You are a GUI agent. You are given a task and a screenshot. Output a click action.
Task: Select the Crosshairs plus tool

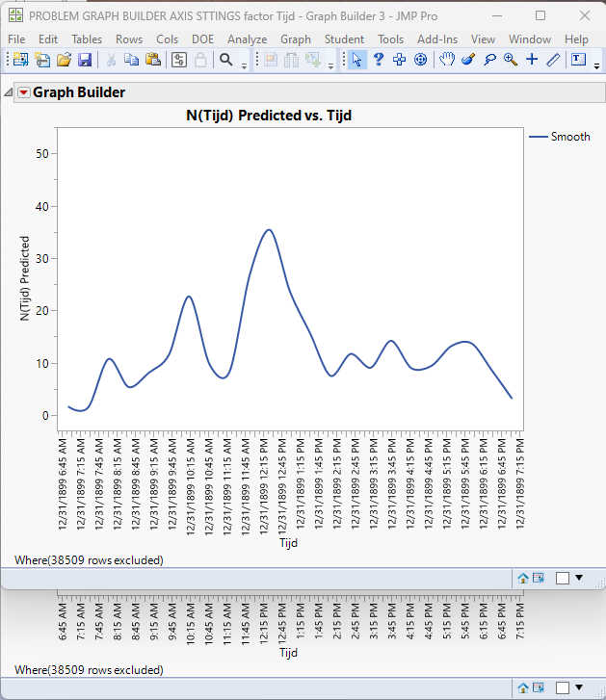(x=532, y=60)
